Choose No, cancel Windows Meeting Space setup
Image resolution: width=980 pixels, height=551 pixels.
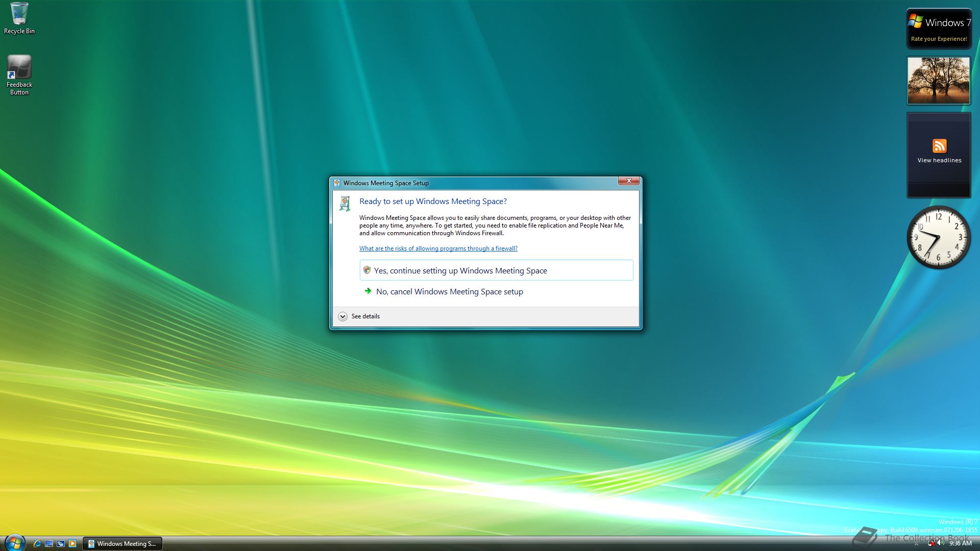496,292
